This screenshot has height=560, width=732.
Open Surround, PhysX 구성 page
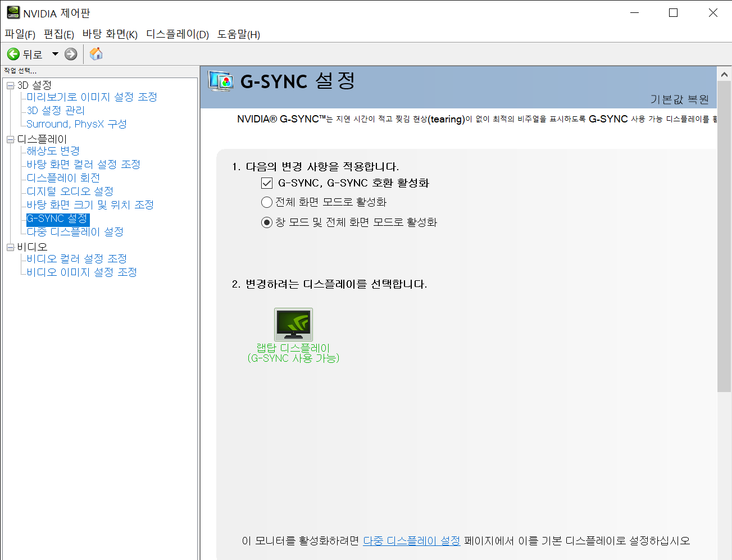pyautogui.click(x=76, y=124)
